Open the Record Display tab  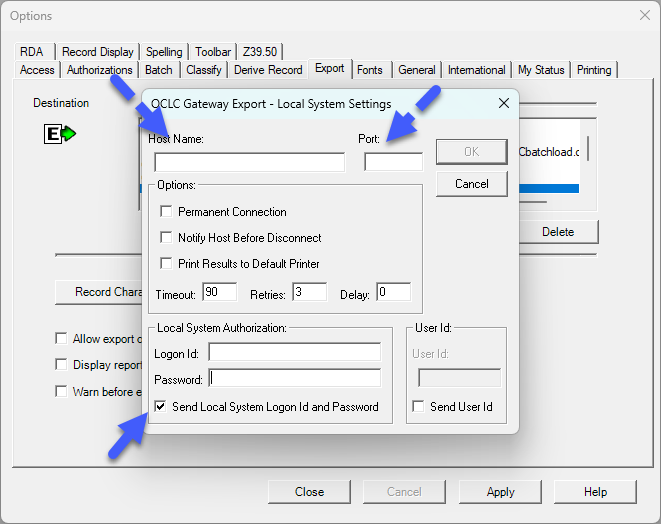tap(98, 52)
